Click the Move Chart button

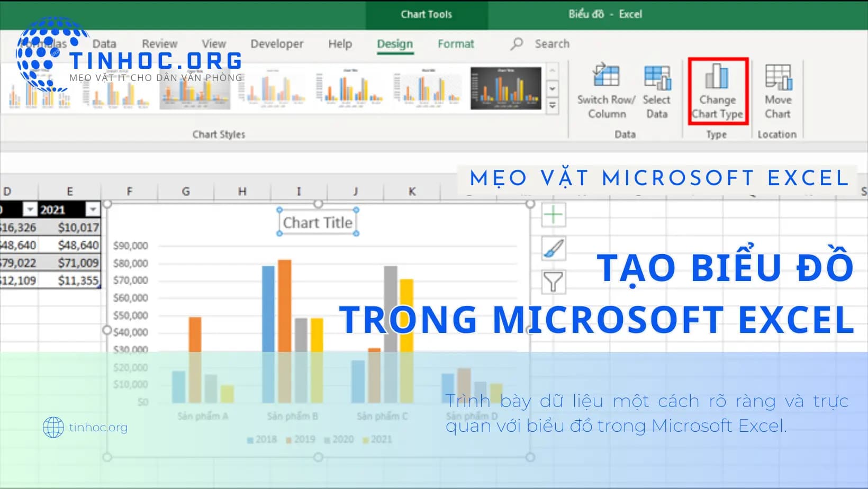pyautogui.click(x=777, y=92)
